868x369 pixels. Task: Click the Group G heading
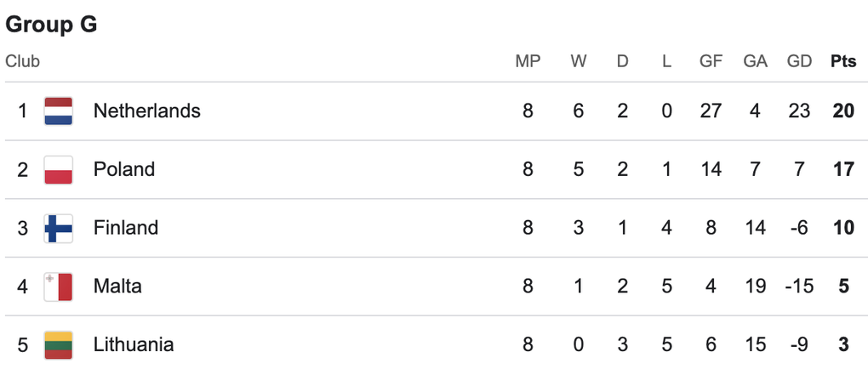[51, 25]
